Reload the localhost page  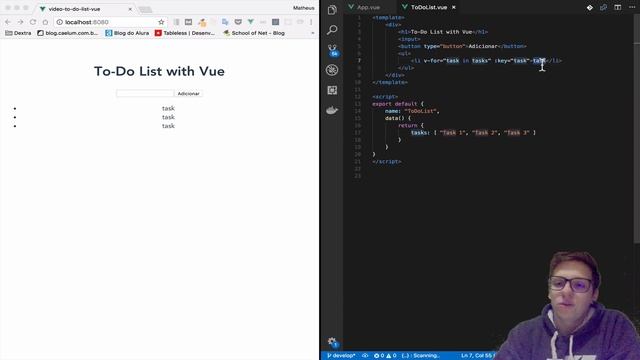coord(33,22)
